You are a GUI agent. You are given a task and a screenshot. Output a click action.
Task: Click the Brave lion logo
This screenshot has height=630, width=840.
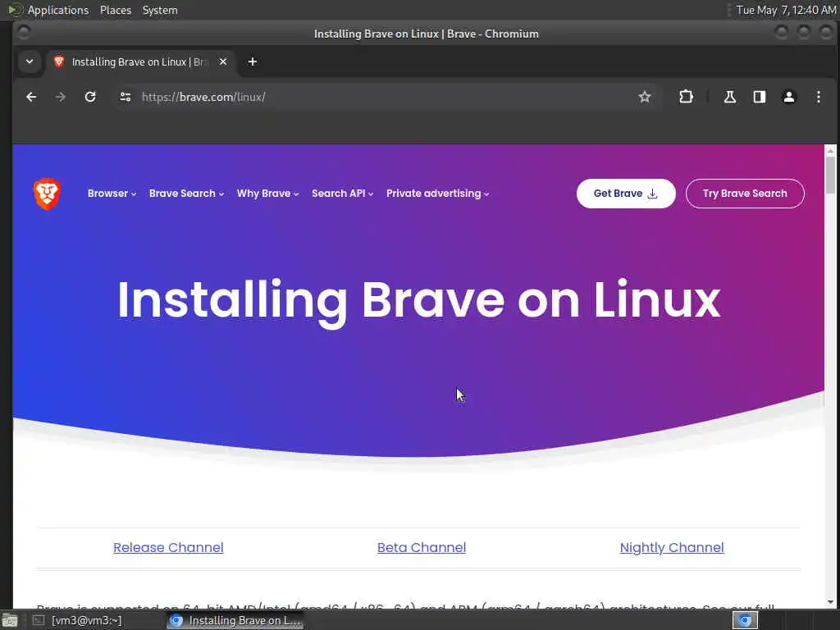[x=47, y=194]
